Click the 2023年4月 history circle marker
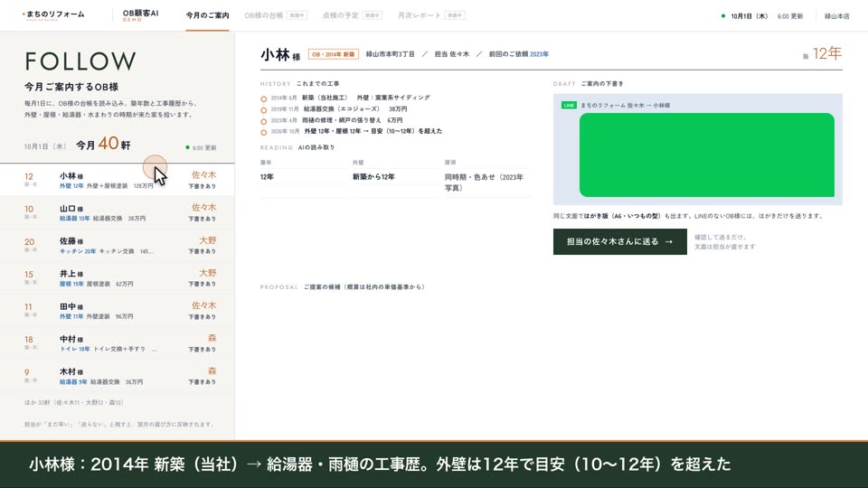Image resolution: width=868 pixels, height=488 pixels. point(263,121)
